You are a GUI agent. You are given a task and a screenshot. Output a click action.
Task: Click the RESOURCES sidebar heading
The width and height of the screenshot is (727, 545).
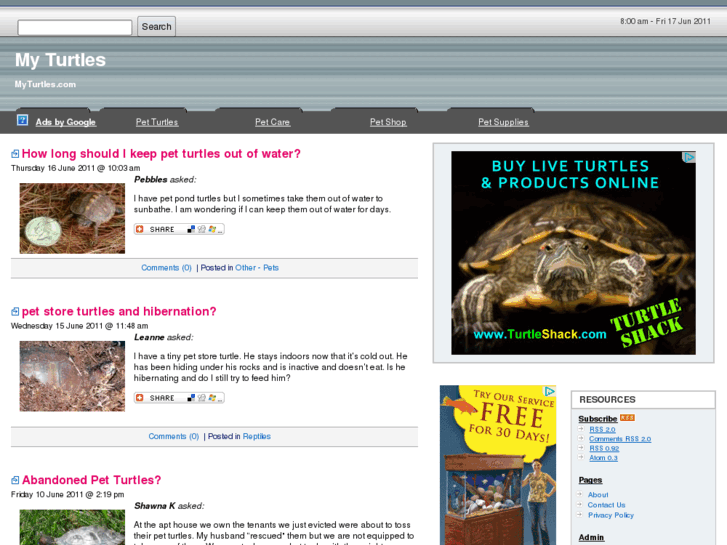pos(607,399)
